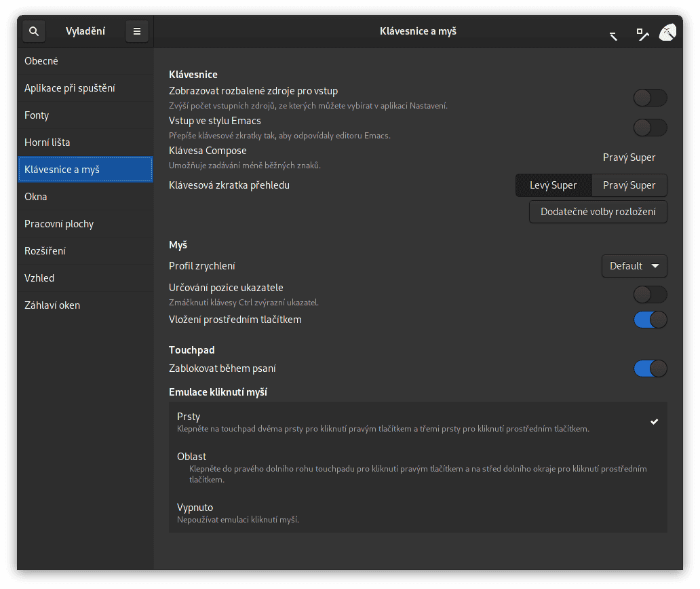Toggle pointer location switch (Určování pozice ukazatele)
This screenshot has height=589, width=700.
(x=650, y=294)
